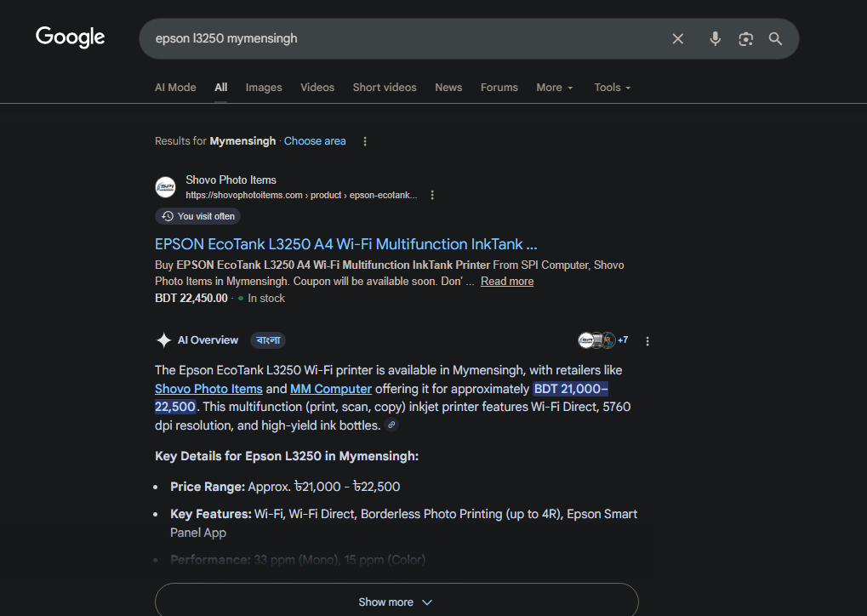Screen dimensions: 867x616
Task: Open the Tools dropdown
Action: click(x=613, y=88)
